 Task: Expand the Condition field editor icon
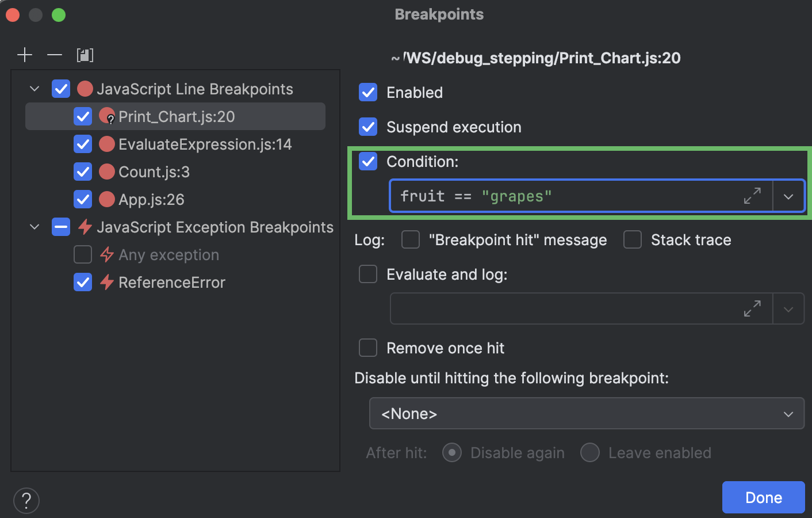coord(752,196)
